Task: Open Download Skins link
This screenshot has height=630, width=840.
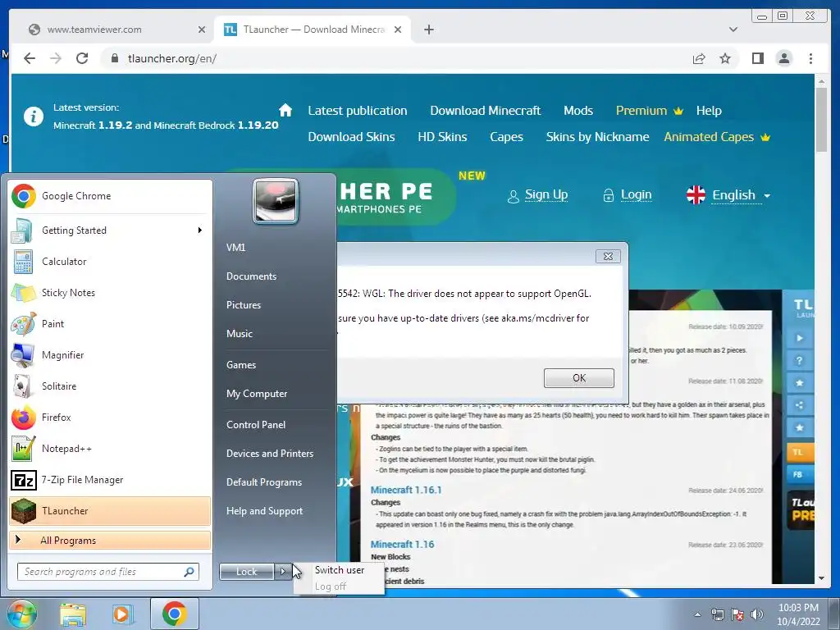Action: (351, 137)
